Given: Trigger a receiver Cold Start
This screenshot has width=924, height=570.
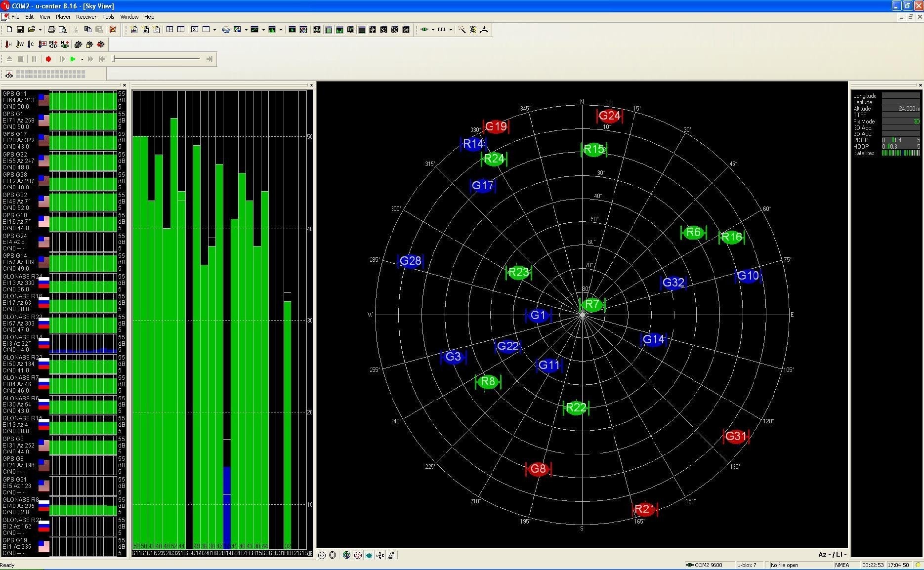Looking at the screenshot, I should point(31,44).
